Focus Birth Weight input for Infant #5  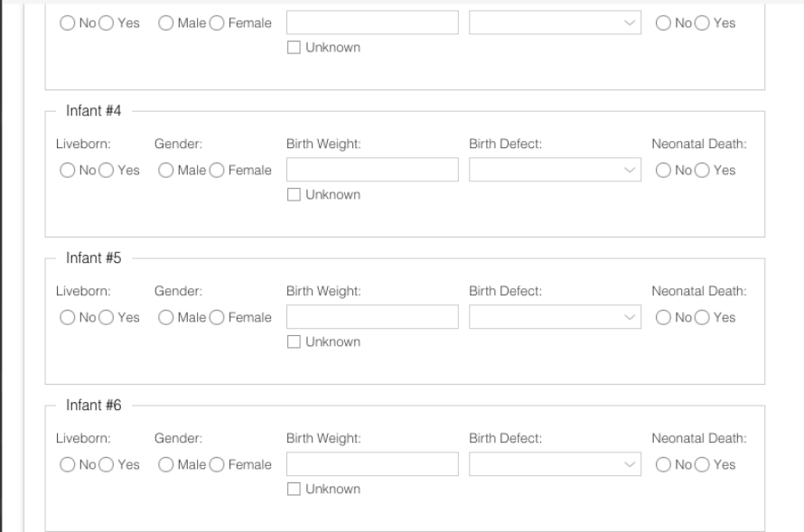click(372, 318)
